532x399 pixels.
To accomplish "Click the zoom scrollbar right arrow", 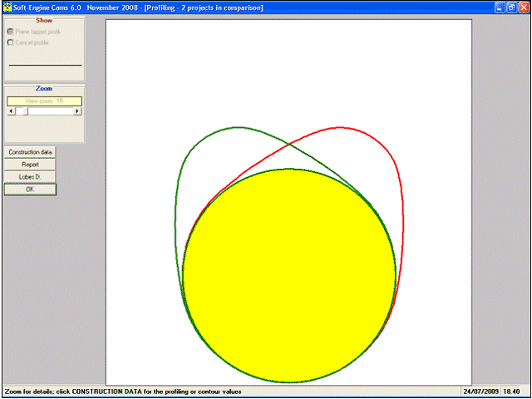I will click(x=77, y=111).
